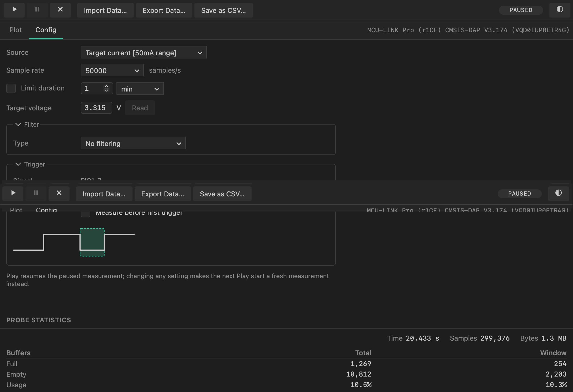573x392 pixels.
Task: Open the Source dropdown showing Target current
Action: coord(144,52)
